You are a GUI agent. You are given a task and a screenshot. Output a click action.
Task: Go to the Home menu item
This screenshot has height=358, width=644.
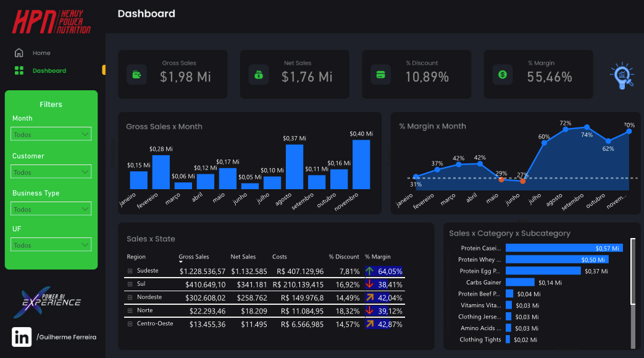(x=41, y=53)
